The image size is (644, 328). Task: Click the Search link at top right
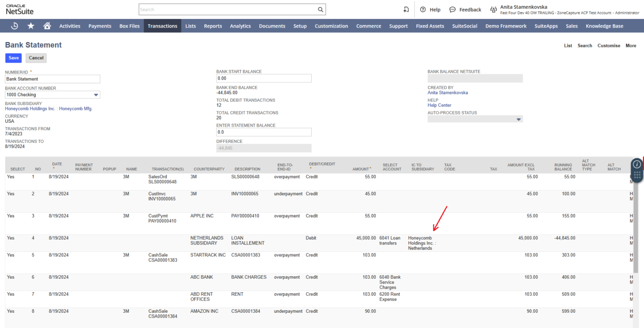585,46
